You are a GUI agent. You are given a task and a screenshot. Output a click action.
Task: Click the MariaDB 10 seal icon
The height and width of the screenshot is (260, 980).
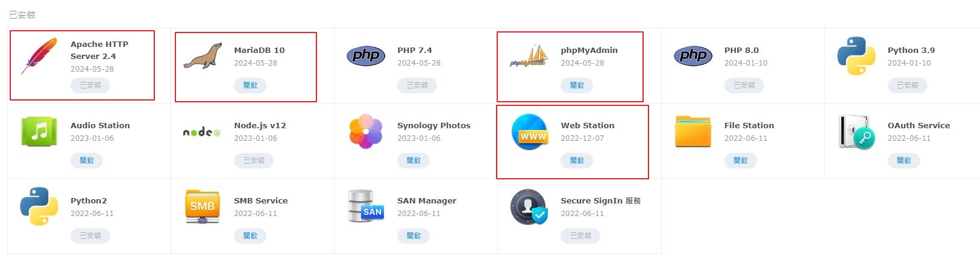click(x=203, y=56)
